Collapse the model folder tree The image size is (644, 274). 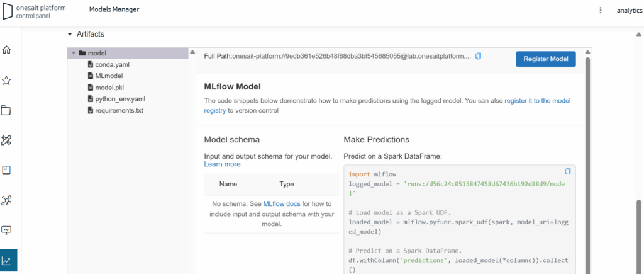click(x=74, y=54)
